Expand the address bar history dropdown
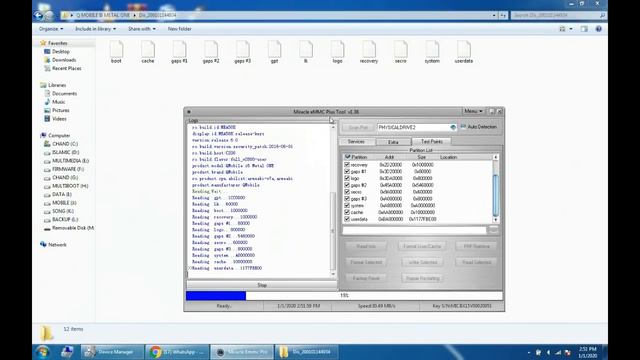The width and height of the screenshot is (640, 360). (x=494, y=15)
